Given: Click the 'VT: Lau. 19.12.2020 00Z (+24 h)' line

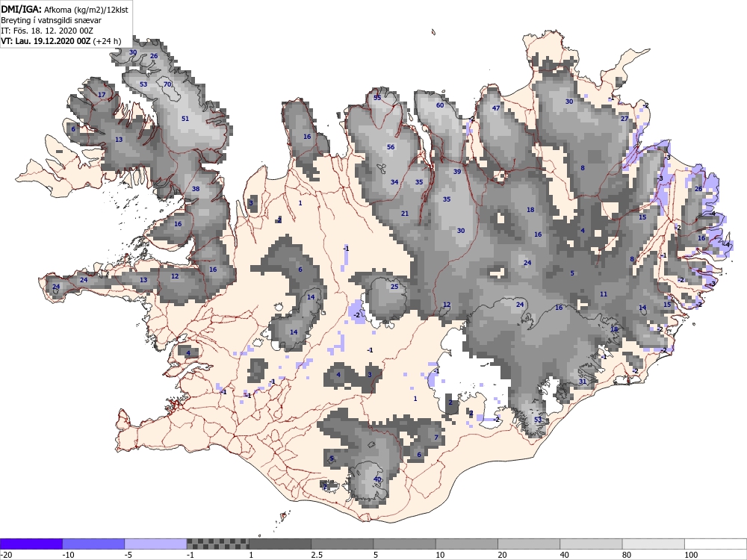Looking at the screenshot, I should [61, 41].
